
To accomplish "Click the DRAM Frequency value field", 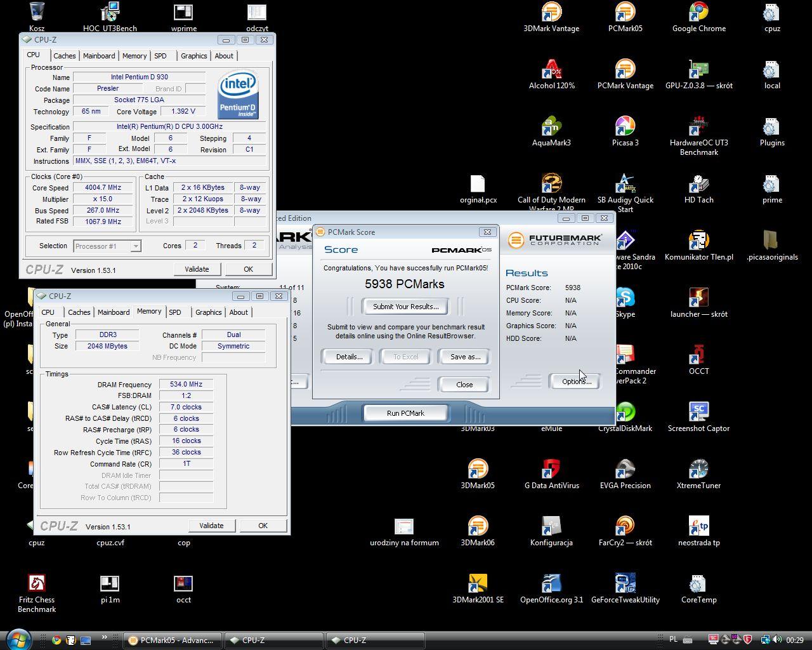I will [186, 385].
